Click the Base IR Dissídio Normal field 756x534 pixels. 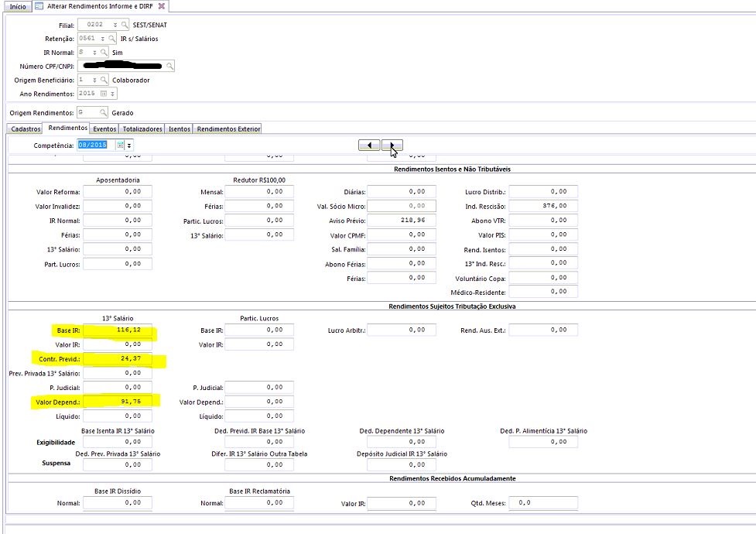118,502
